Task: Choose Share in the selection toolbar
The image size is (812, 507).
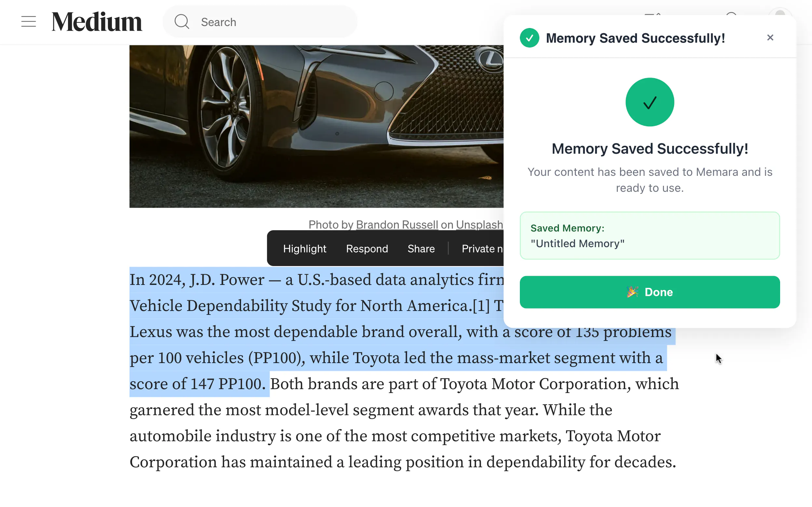Action: point(421,248)
